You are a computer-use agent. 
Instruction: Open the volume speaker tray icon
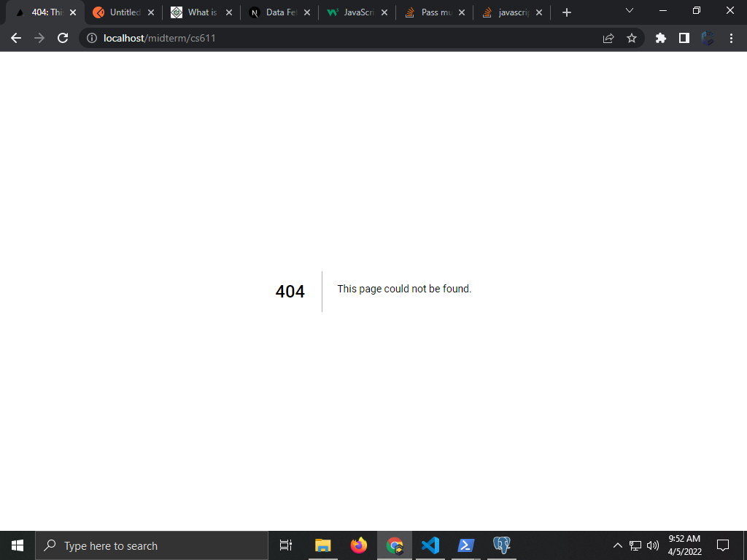[x=653, y=545]
